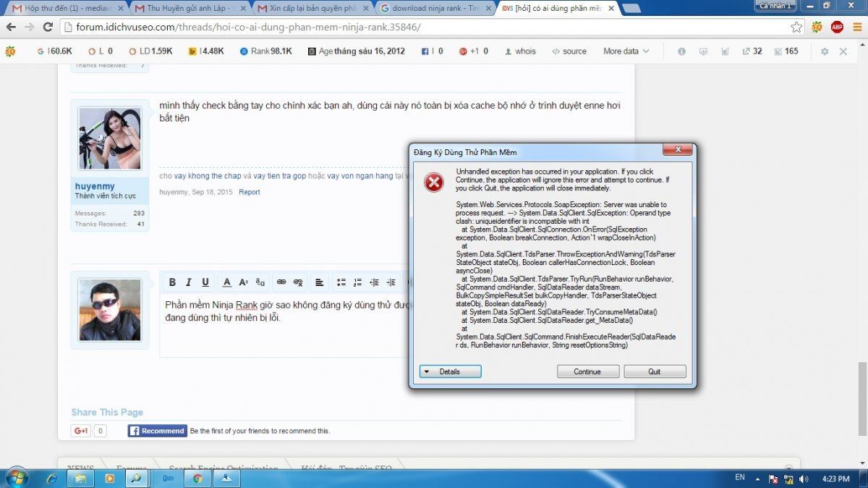The image size is (868, 488).
Task: Click the SEOquake external links icon showing 32
Action: pyautogui.click(x=752, y=51)
